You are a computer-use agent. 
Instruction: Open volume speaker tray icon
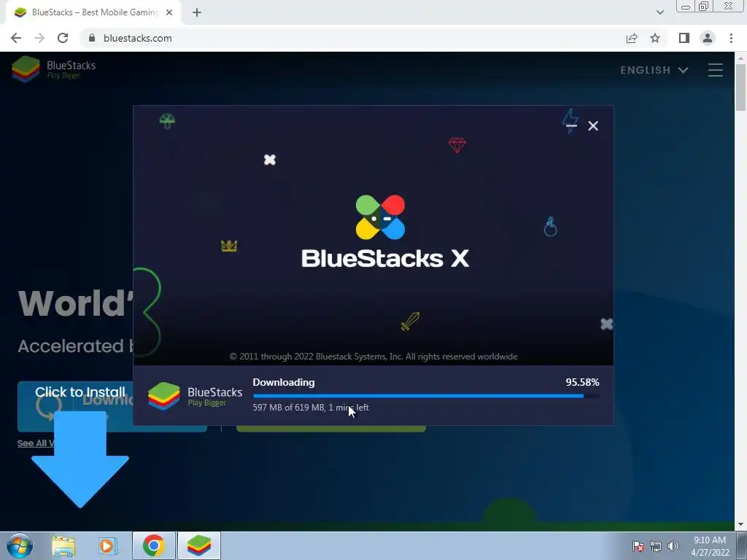click(x=673, y=546)
